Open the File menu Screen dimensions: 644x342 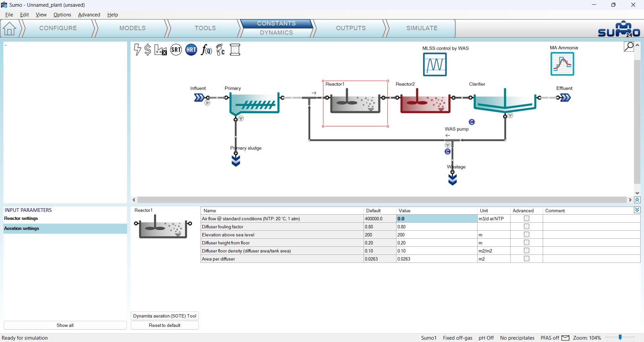tap(9, 15)
